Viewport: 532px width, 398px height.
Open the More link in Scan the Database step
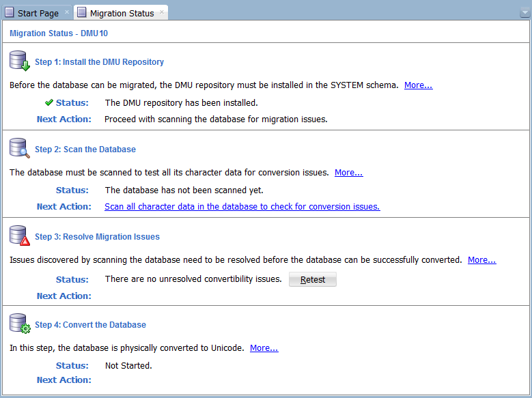[348, 173]
